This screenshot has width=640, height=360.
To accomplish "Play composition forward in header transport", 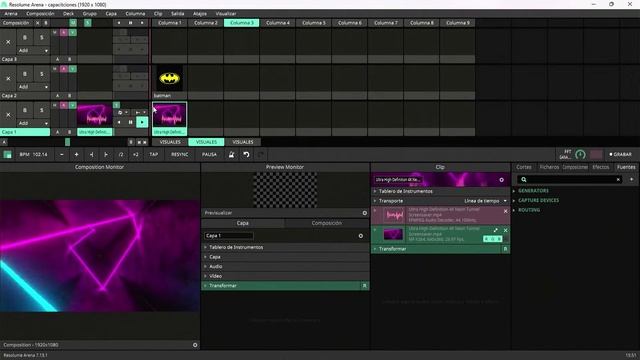I will point(142,23).
